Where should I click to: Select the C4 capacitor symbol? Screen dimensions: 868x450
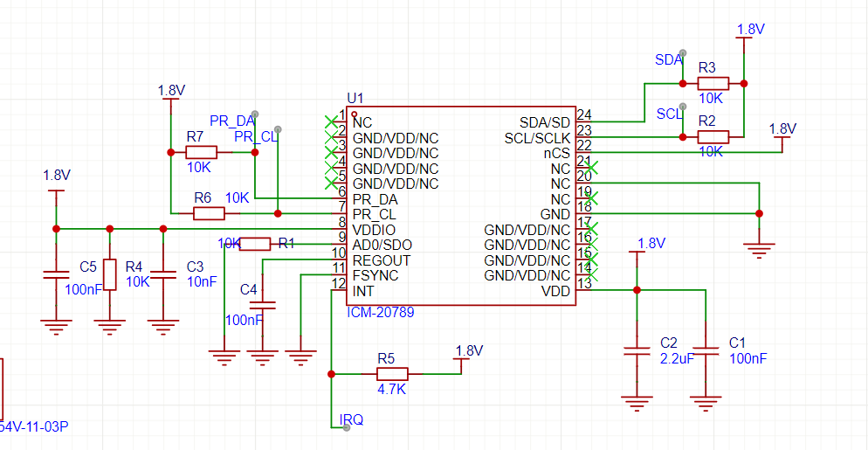click(262, 304)
